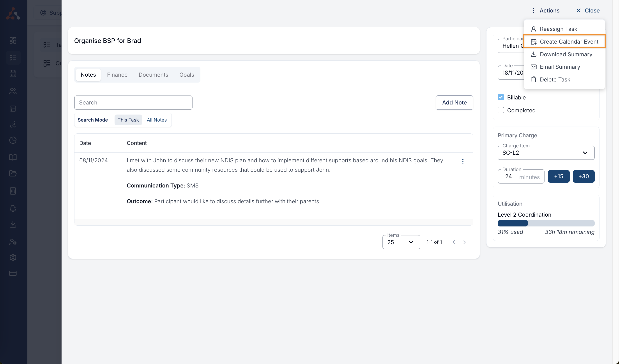The width and height of the screenshot is (619, 364).
Task: Click the credit card icon in sidebar
Action: tap(13, 273)
